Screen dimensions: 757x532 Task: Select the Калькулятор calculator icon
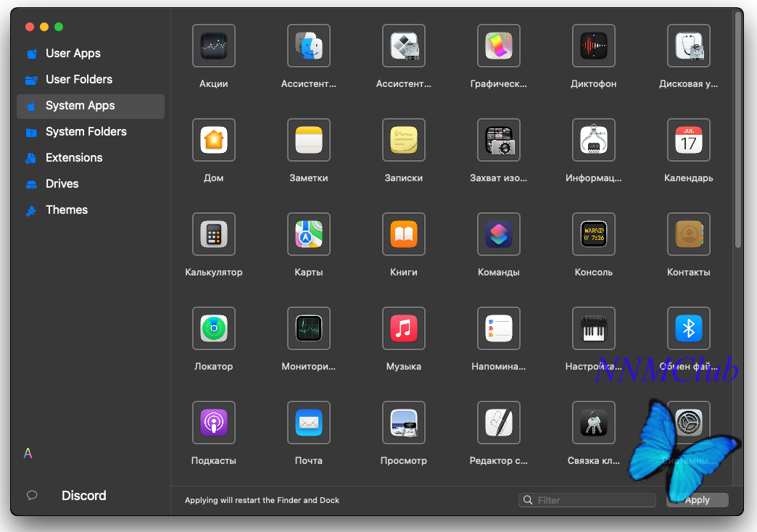tap(213, 234)
